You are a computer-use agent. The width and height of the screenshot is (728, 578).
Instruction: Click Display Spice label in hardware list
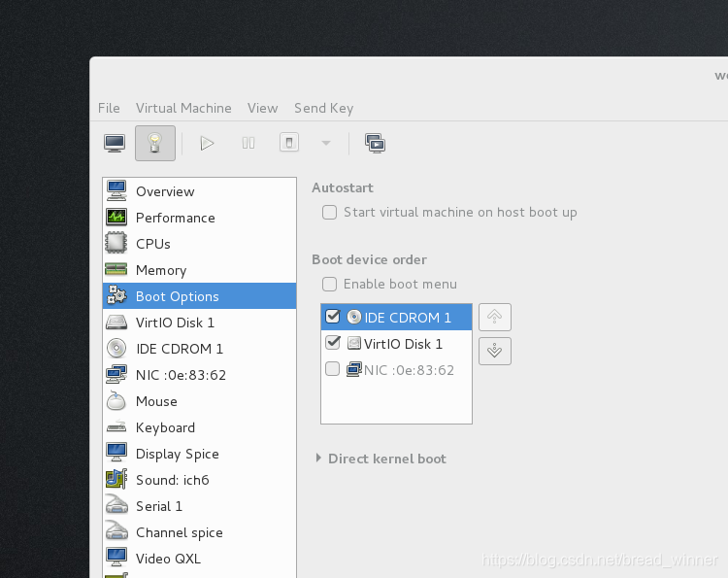pyautogui.click(x=177, y=454)
